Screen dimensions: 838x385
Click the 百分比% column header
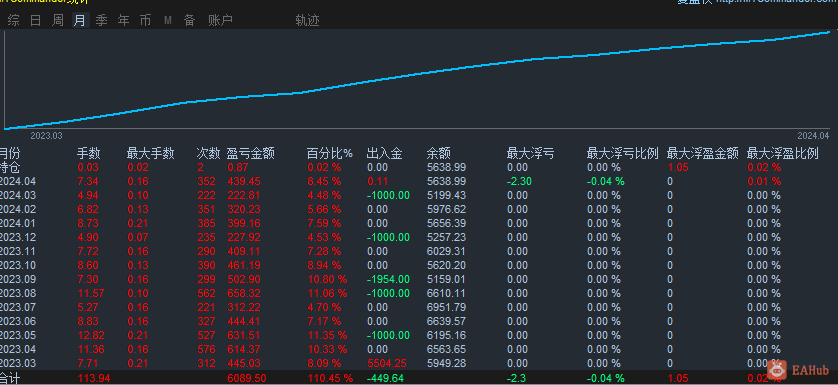coord(330,154)
